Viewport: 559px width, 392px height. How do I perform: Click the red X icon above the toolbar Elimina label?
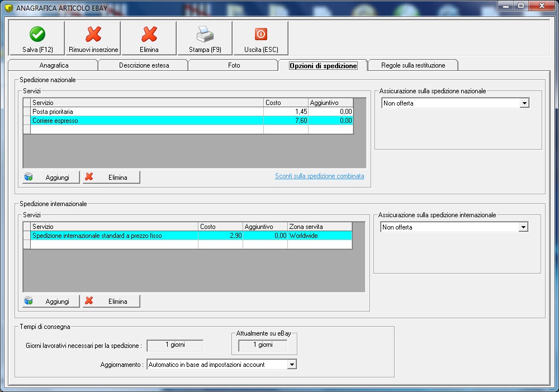149,34
